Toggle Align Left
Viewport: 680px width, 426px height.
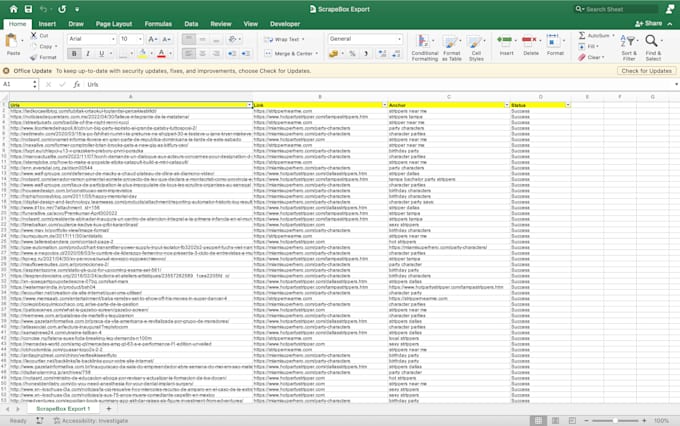[x=189, y=53]
